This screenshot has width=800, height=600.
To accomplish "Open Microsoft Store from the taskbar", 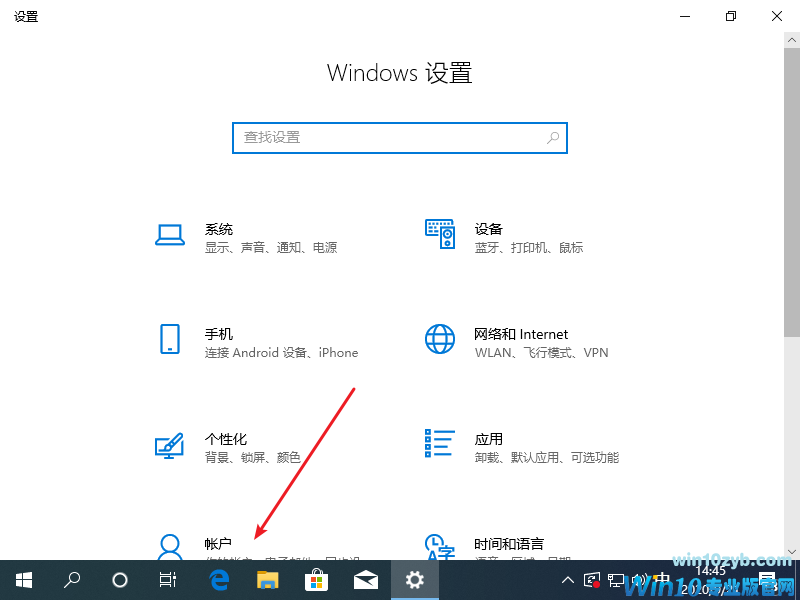I will click(x=316, y=580).
